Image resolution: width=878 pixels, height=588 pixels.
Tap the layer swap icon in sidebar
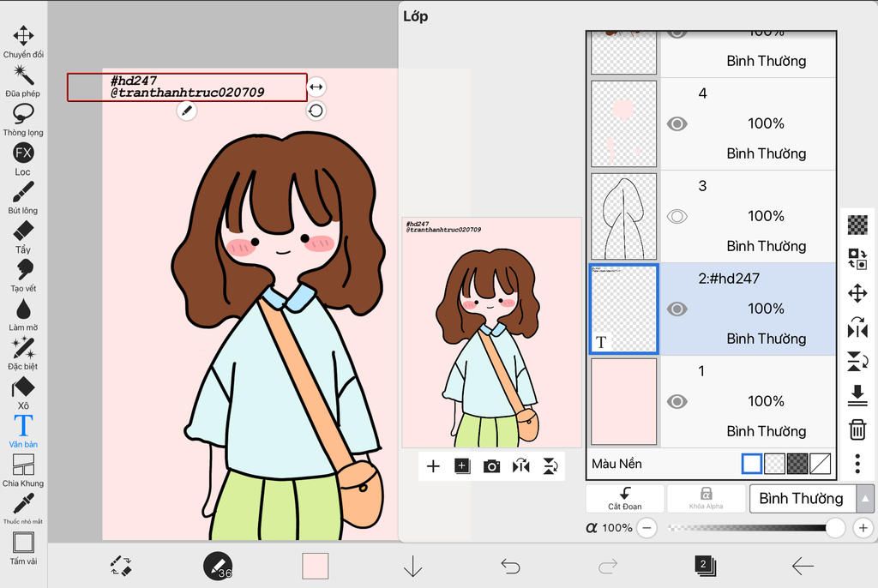click(857, 259)
